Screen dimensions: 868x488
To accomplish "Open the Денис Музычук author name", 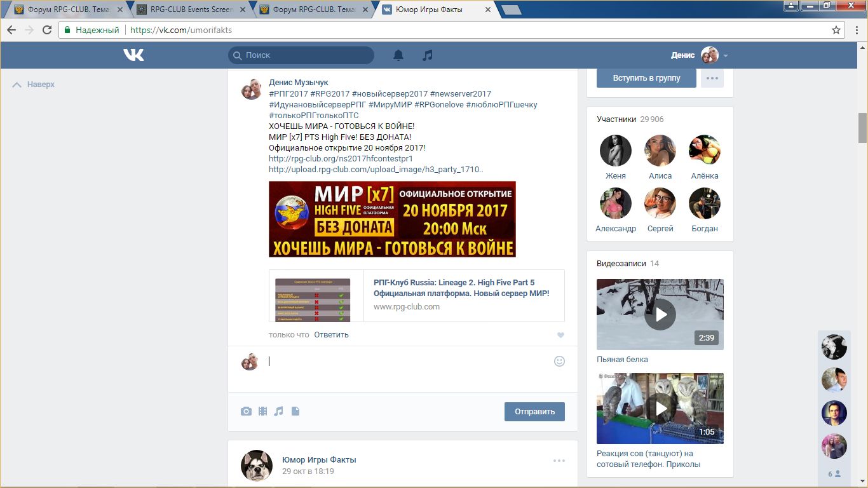I will coord(299,83).
